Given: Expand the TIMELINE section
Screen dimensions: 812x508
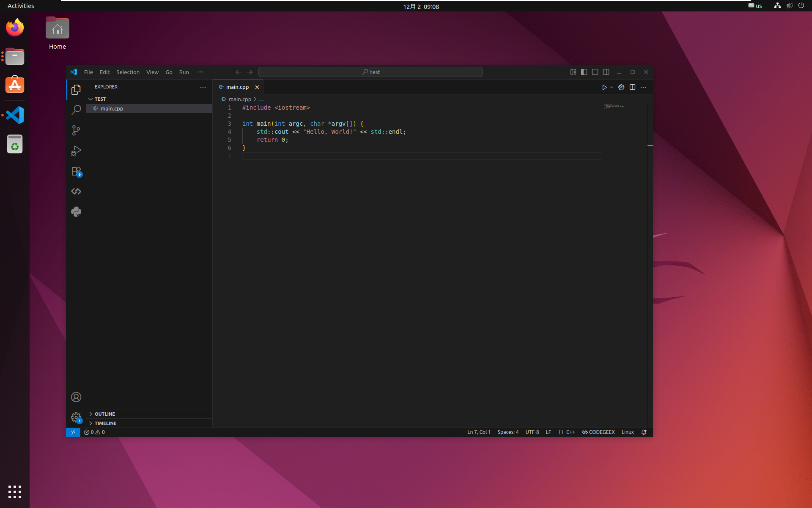Looking at the screenshot, I should [105, 423].
